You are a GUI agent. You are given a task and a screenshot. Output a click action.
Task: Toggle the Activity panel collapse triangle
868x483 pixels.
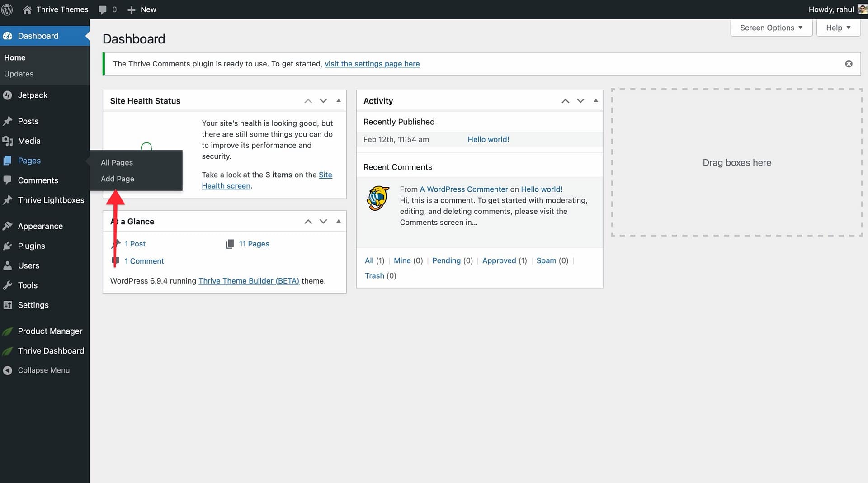click(596, 100)
